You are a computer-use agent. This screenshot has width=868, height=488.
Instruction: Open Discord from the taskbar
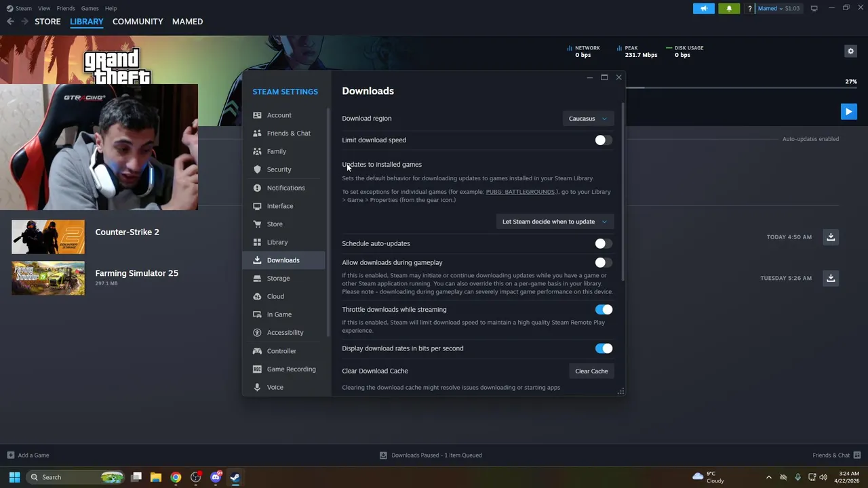pos(216,477)
